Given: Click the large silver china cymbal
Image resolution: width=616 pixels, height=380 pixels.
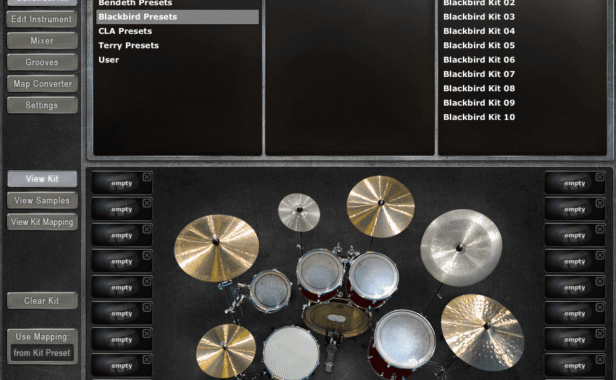Looking at the screenshot, I should [461, 248].
